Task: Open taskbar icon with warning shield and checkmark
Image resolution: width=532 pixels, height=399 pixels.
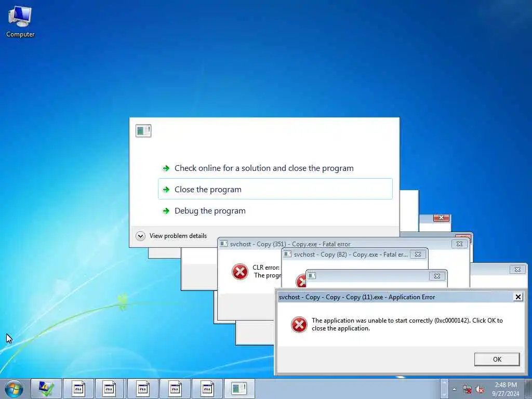Action: 46,389
